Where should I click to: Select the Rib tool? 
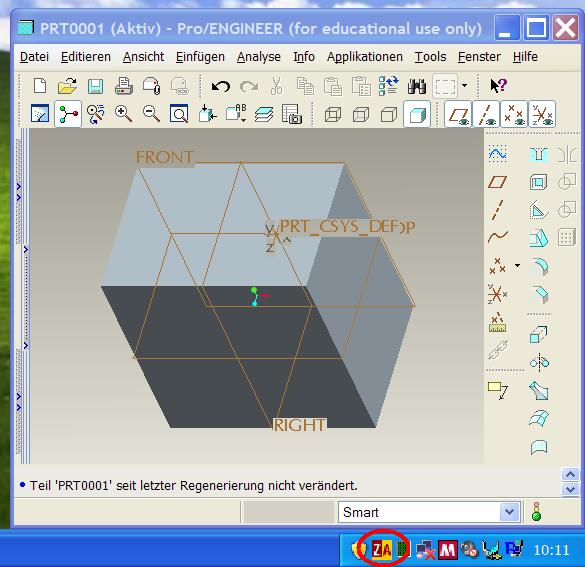click(x=539, y=210)
